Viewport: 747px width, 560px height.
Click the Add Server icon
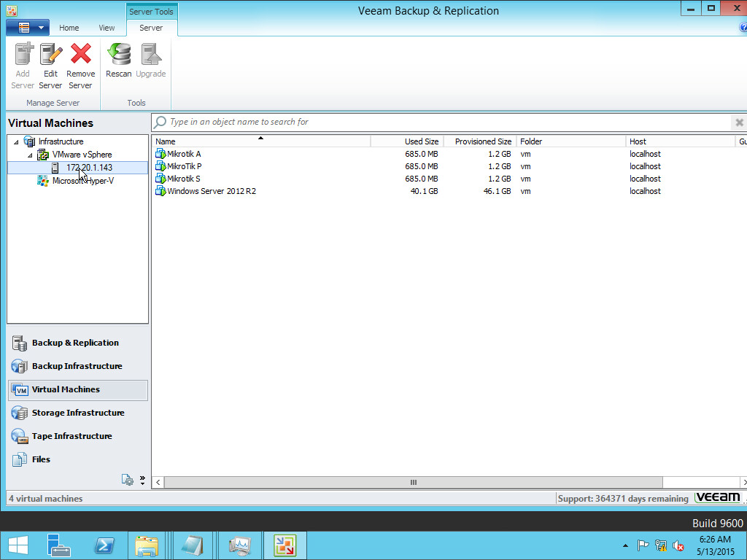(23, 54)
